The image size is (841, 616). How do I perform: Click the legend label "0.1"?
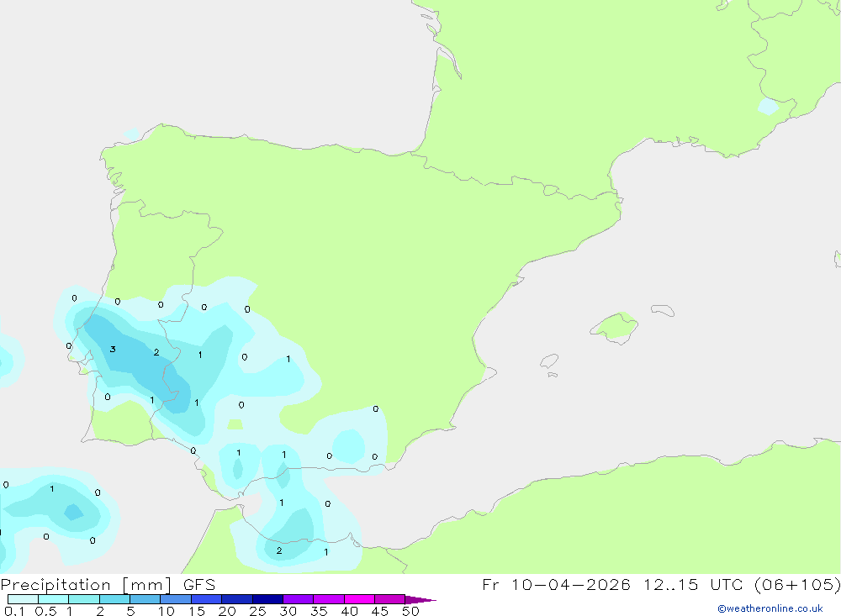point(14,611)
